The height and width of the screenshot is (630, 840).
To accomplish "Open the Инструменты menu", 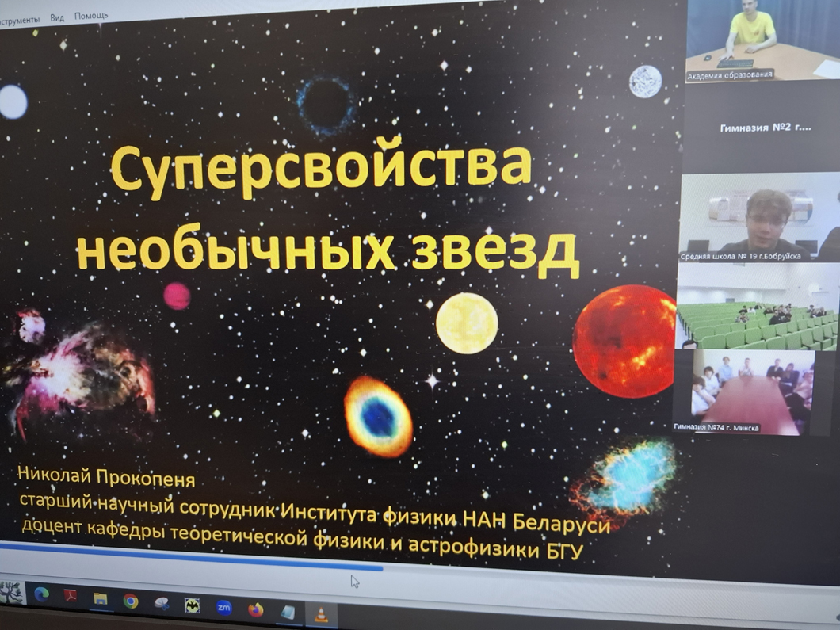I will coord(19,19).
